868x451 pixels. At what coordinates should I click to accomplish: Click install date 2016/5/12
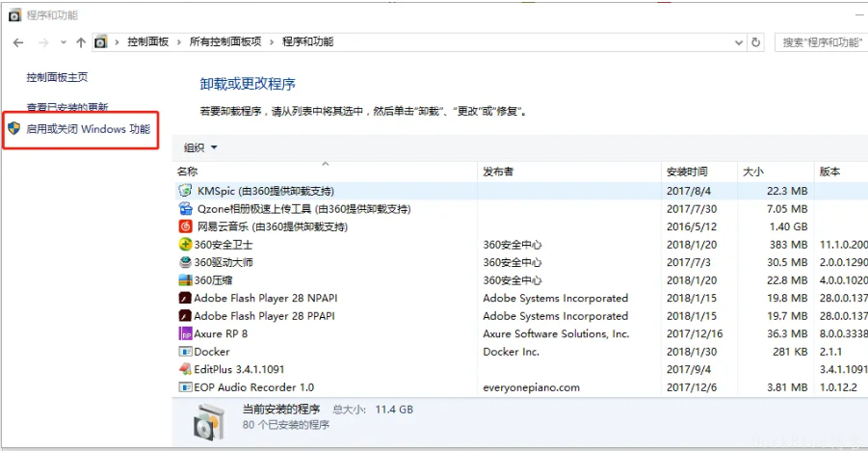(x=692, y=226)
